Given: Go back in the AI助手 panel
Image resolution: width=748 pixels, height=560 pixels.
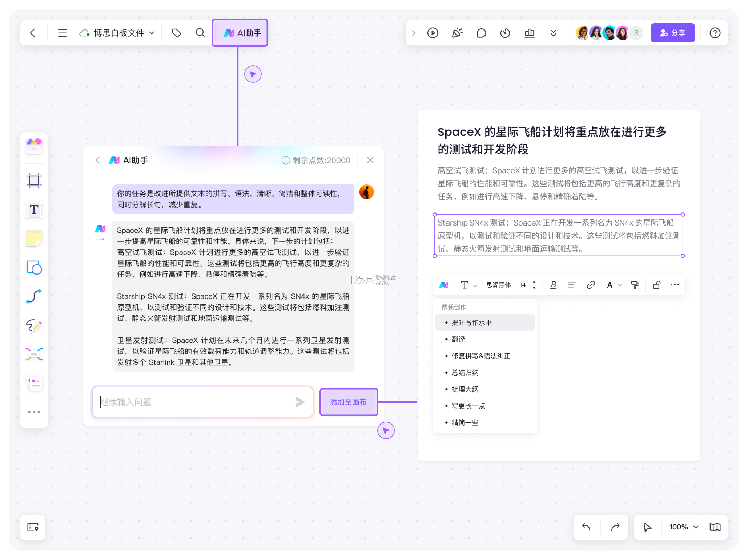Looking at the screenshot, I should click(98, 160).
